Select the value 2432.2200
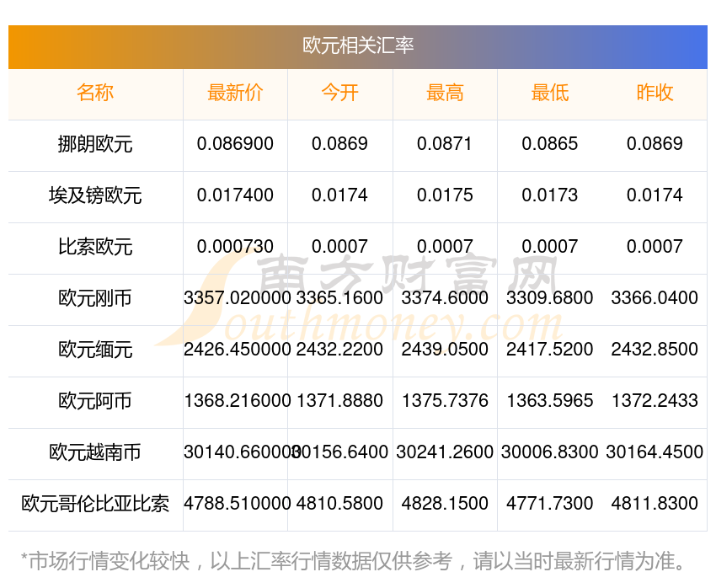Screen dimensions: 716x588 tap(339, 350)
